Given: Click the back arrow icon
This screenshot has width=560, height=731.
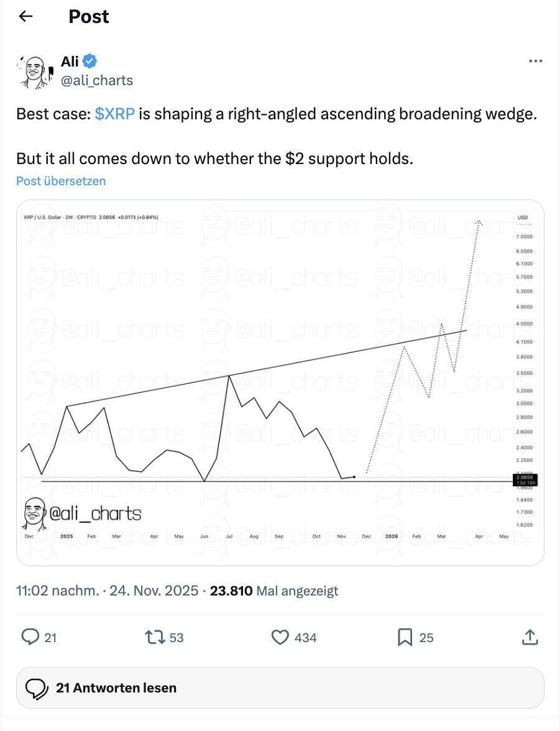Looking at the screenshot, I should tap(25, 17).
